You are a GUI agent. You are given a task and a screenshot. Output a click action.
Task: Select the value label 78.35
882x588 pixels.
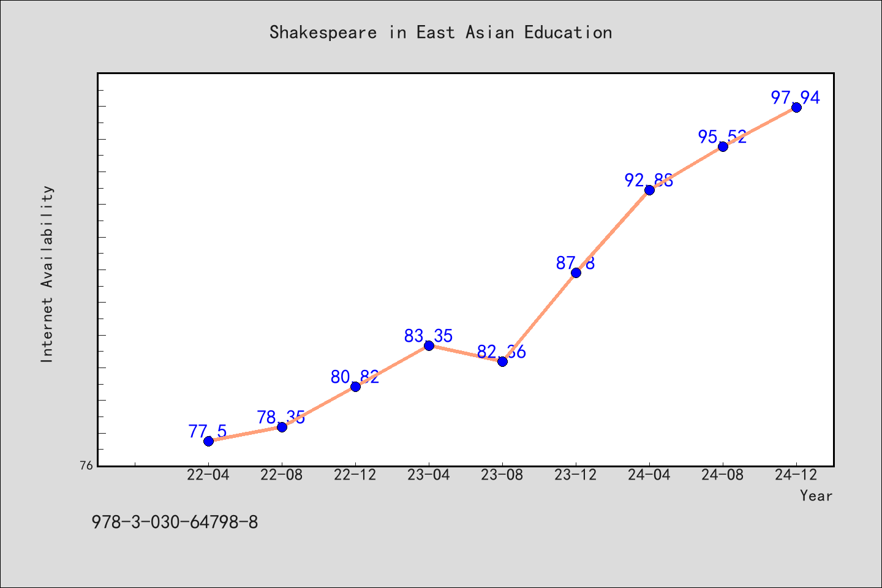[x=281, y=417]
